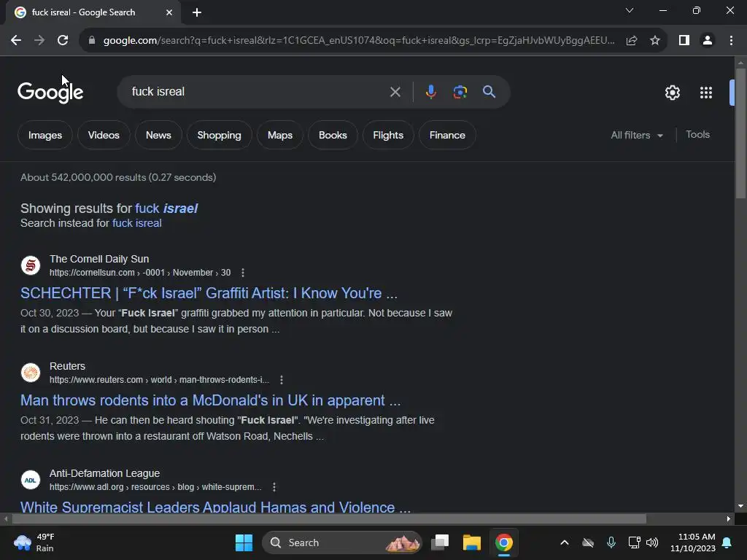Open a new browser tab
747x560 pixels.
[197, 12]
